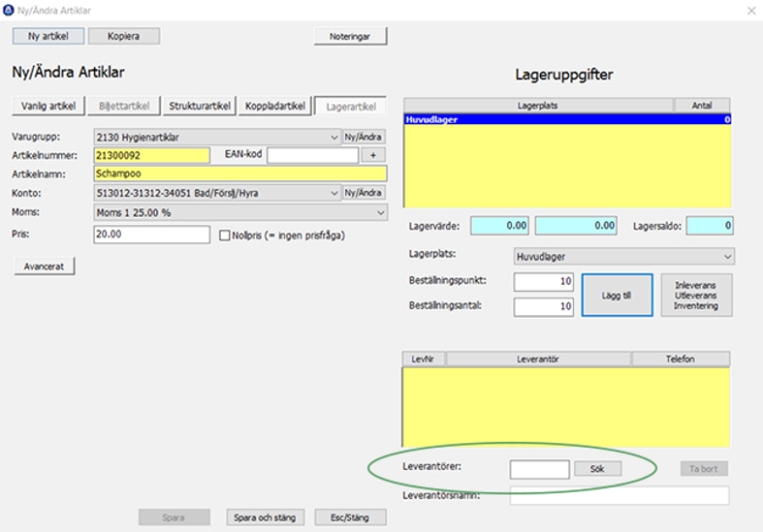The image size is (763, 532).
Task: Enable the Nollpris checkbox
Action: [x=224, y=235]
